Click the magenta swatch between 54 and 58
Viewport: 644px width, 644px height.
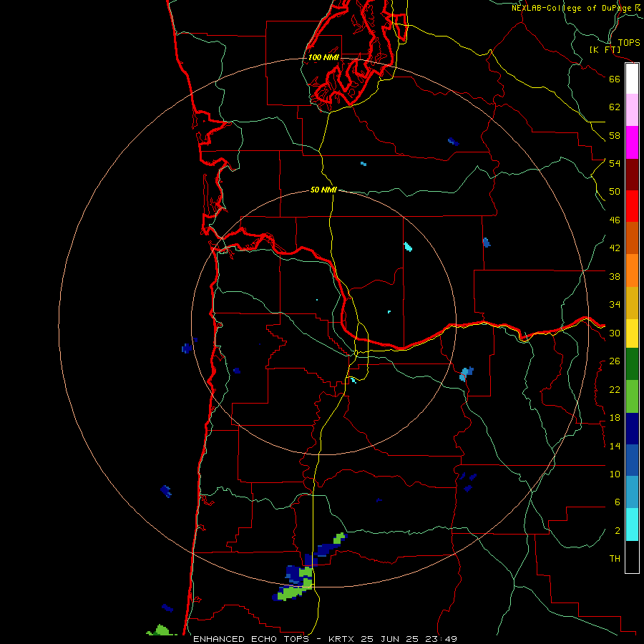click(x=632, y=142)
